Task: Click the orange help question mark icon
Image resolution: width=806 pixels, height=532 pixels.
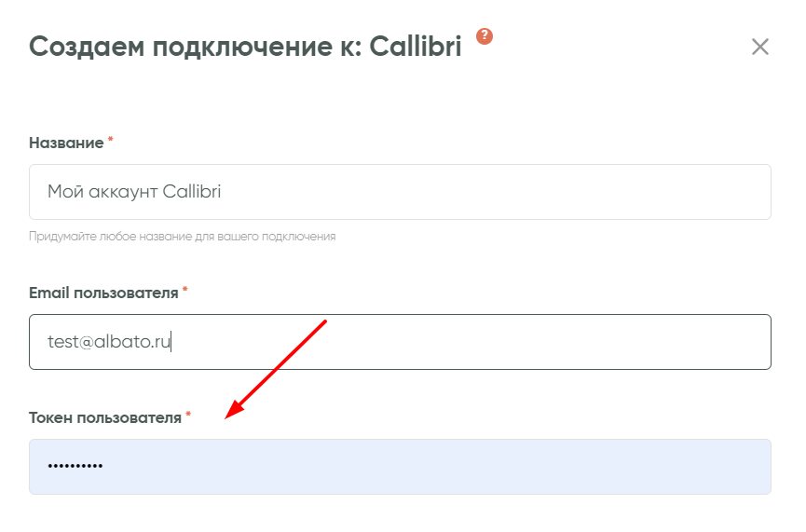Action: click(x=484, y=36)
